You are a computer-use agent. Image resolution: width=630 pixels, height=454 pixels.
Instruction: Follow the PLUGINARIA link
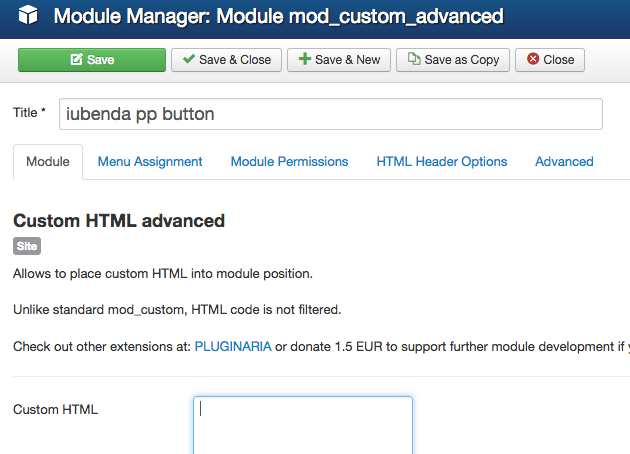coord(232,346)
